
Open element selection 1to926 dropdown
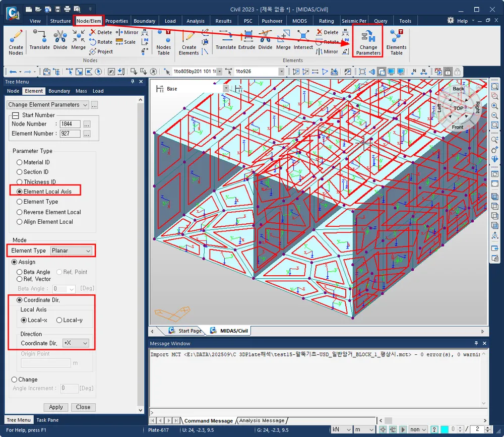(281, 72)
